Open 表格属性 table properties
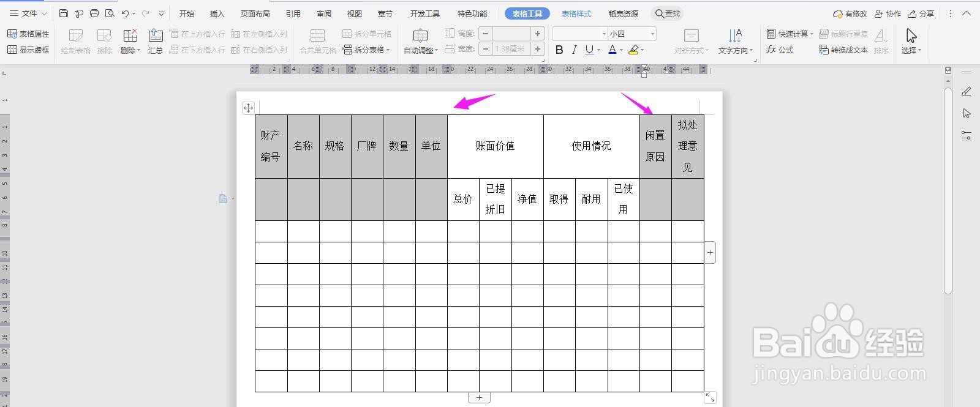The width and height of the screenshot is (980, 407). pos(28,34)
